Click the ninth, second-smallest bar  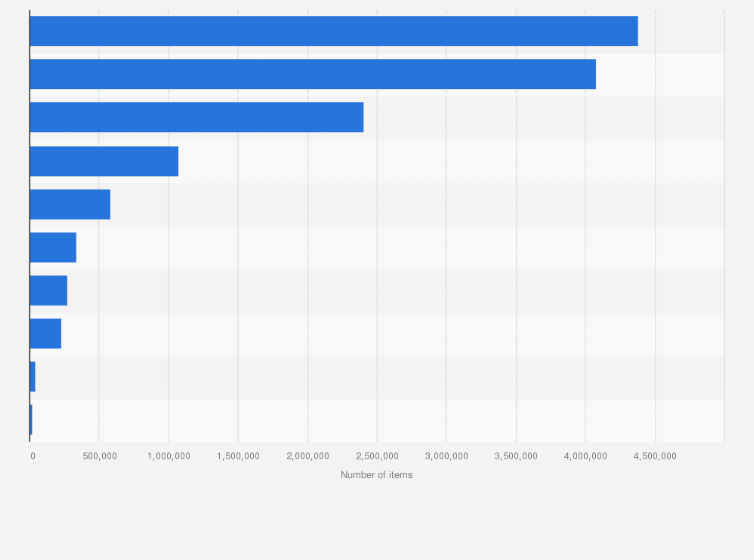tap(33, 377)
